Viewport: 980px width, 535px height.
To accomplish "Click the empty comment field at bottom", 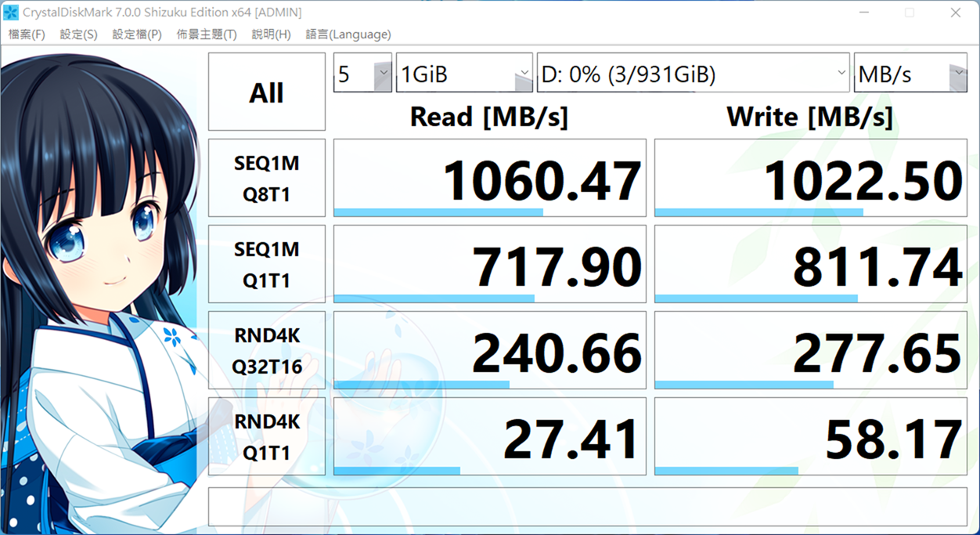I will coord(587,506).
